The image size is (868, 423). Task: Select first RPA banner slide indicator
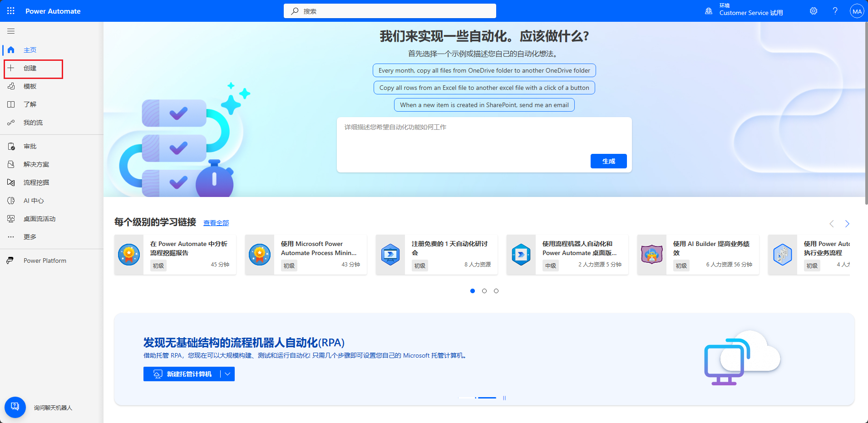(x=466, y=398)
